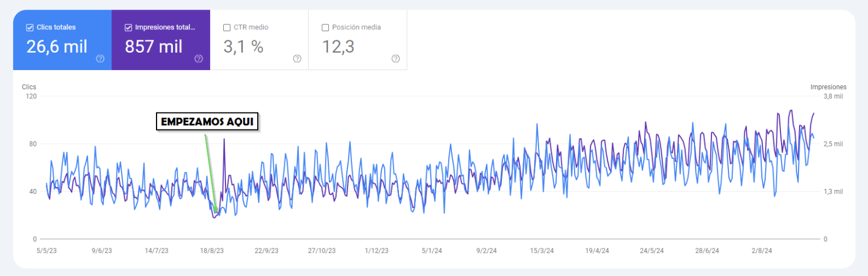868x276 pixels.
Task: Click the EMPEZAMOS AQUI annotation label
Action: click(x=207, y=123)
